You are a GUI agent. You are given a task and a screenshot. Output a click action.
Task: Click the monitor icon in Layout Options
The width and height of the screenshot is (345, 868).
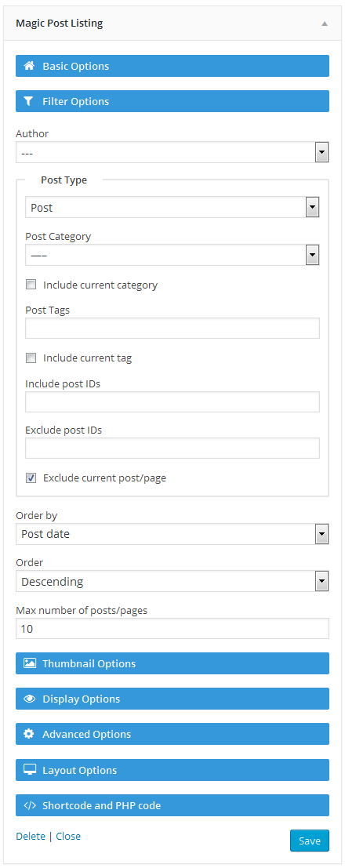(29, 770)
